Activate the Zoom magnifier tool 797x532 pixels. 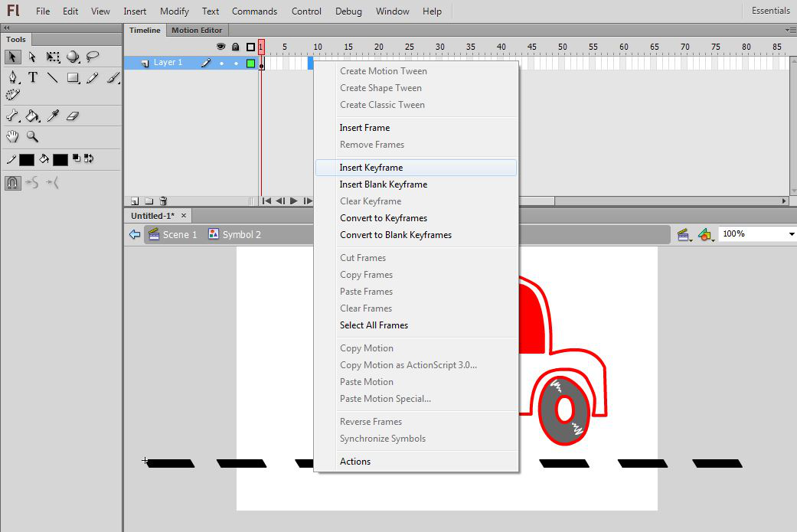[x=33, y=136]
